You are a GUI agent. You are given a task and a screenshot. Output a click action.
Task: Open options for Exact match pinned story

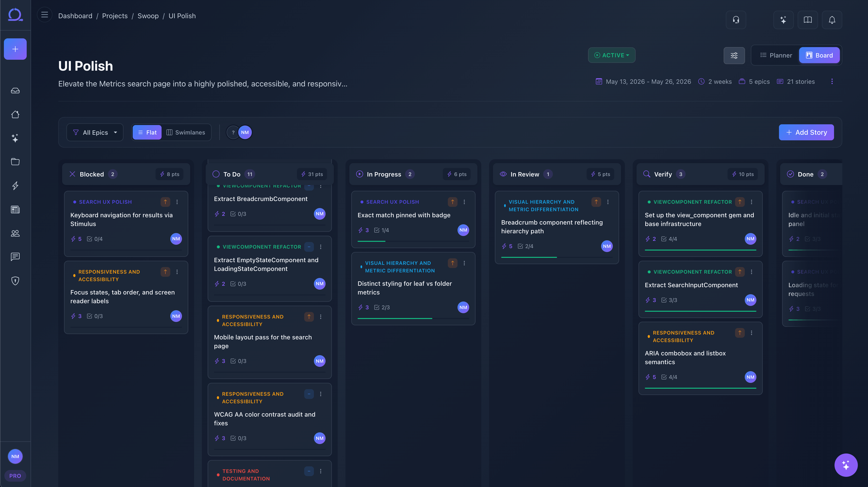point(464,202)
